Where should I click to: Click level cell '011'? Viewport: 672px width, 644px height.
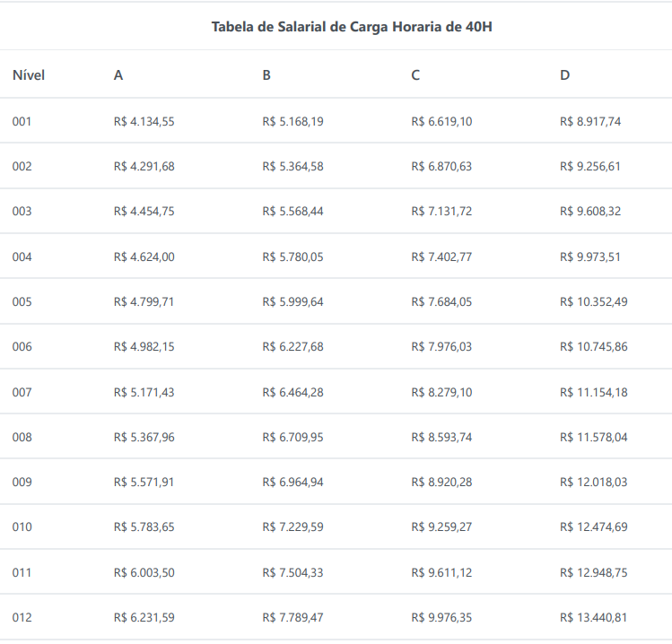point(22,572)
